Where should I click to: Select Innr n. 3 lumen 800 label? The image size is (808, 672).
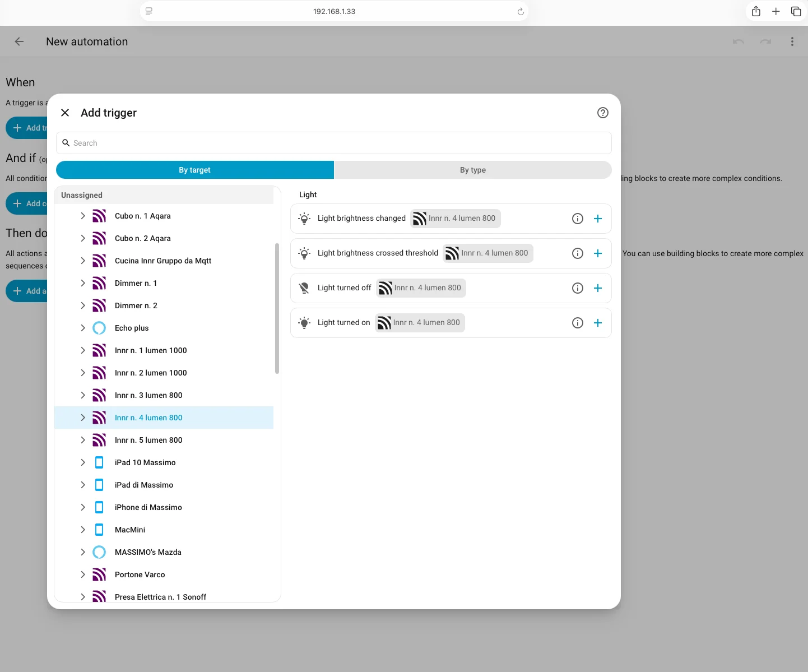(148, 395)
